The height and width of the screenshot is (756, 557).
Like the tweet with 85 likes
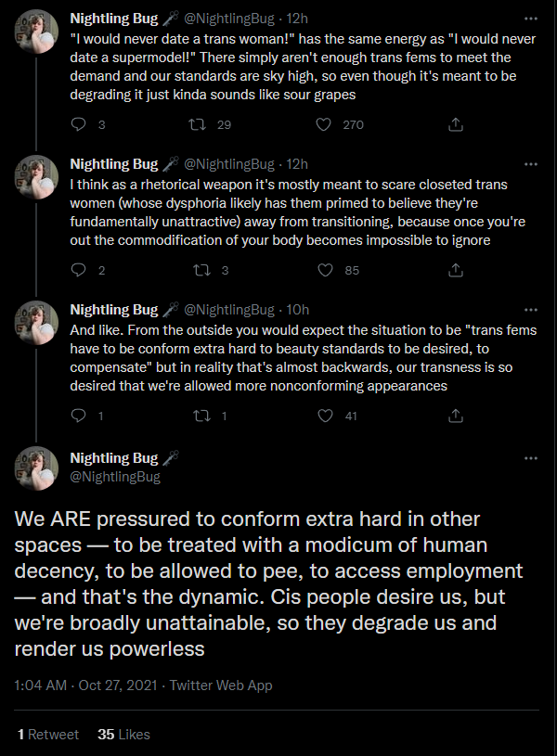[325, 270]
